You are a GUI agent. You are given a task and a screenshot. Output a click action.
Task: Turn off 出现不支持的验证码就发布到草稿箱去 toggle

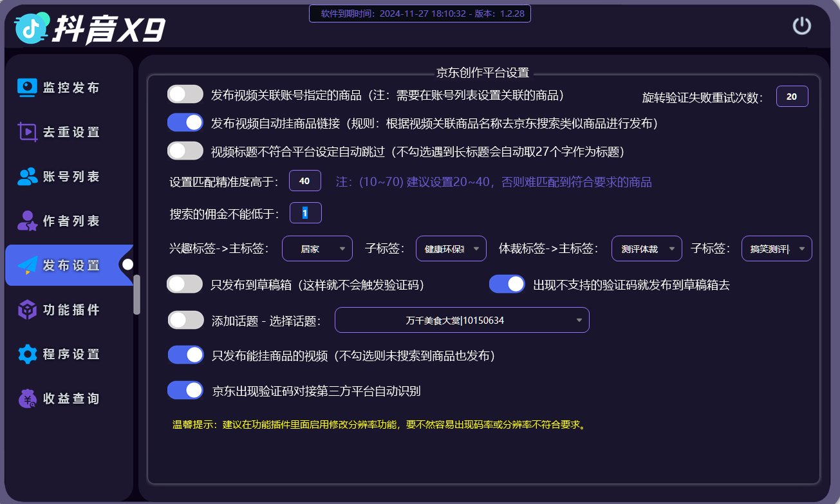(x=507, y=284)
